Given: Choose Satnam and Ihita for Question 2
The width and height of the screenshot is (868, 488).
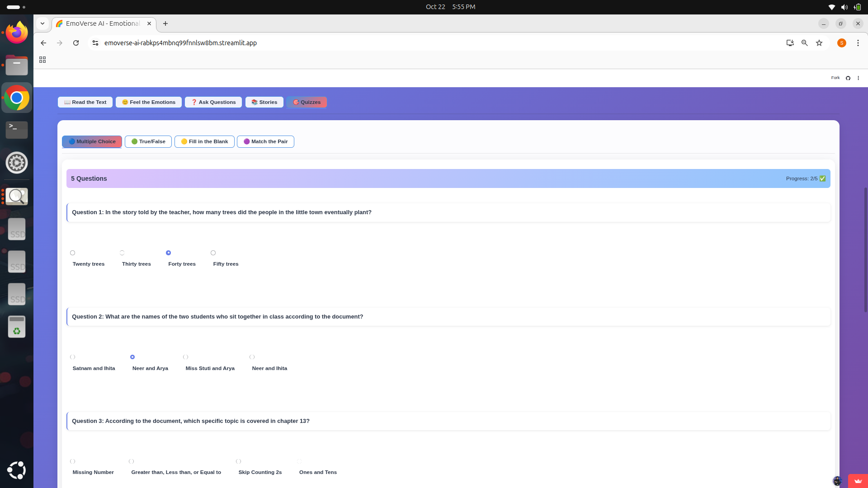Looking at the screenshot, I should (73, 357).
